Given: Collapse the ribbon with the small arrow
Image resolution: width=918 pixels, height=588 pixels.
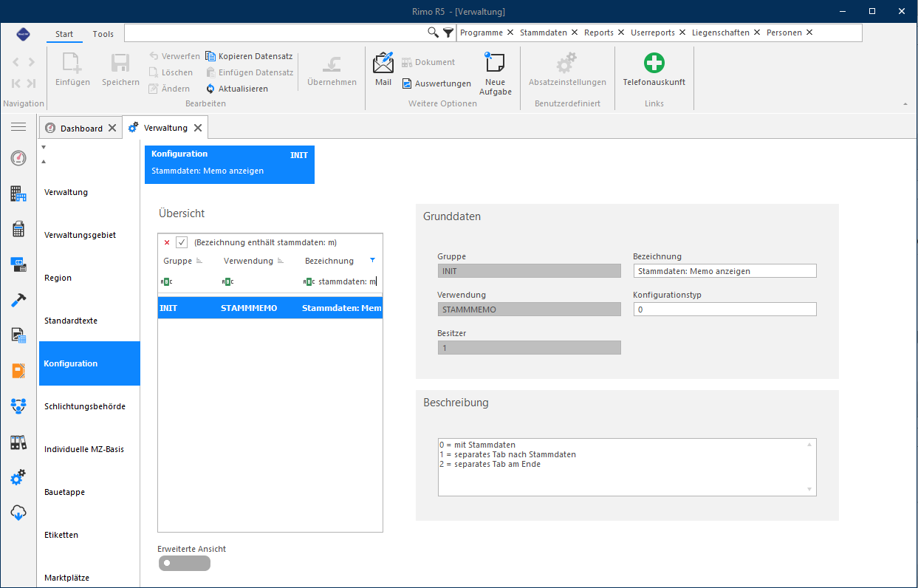Looking at the screenshot, I should point(905,104).
